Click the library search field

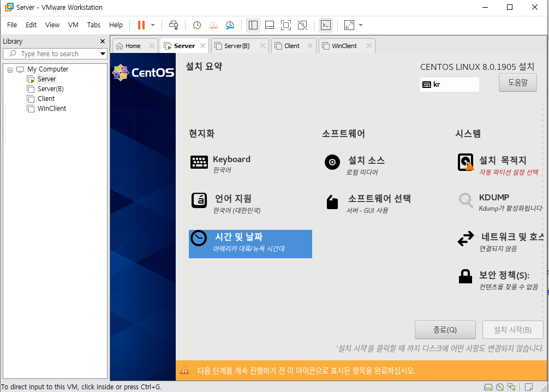point(54,54)
